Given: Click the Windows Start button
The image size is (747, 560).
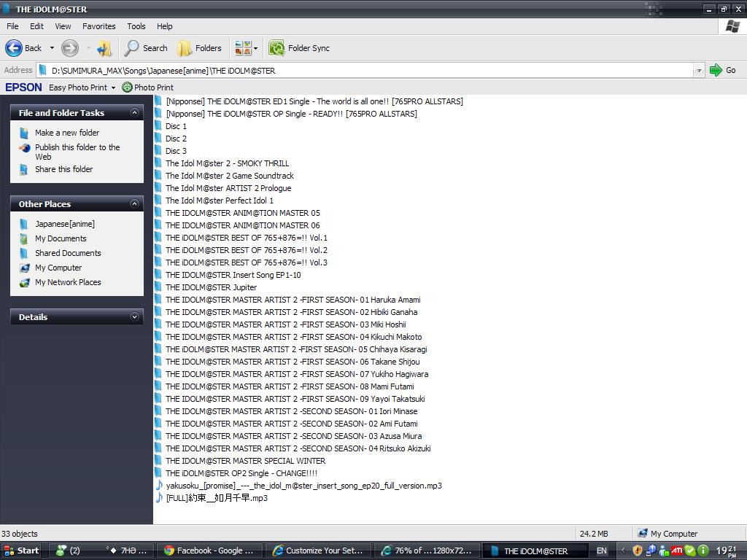Looking at the screenshot, I should [x=21, y=551].
